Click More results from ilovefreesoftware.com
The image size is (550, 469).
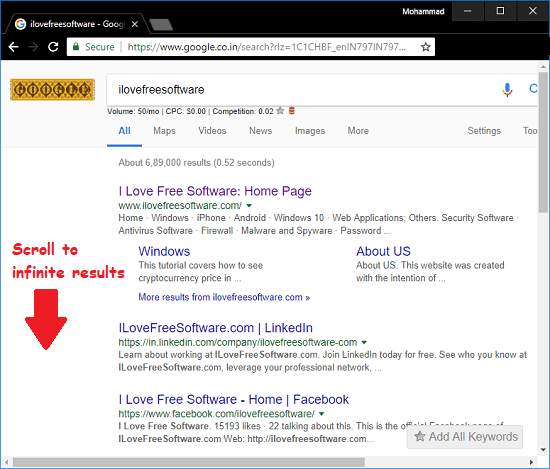pos(224,297)
